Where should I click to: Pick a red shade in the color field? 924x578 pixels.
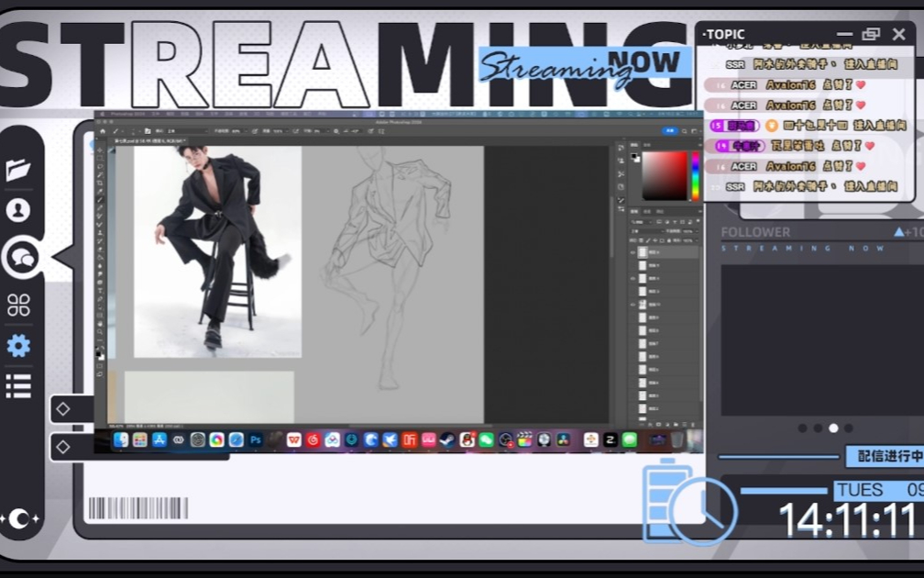pyautogui.click(x=665, y=176)
